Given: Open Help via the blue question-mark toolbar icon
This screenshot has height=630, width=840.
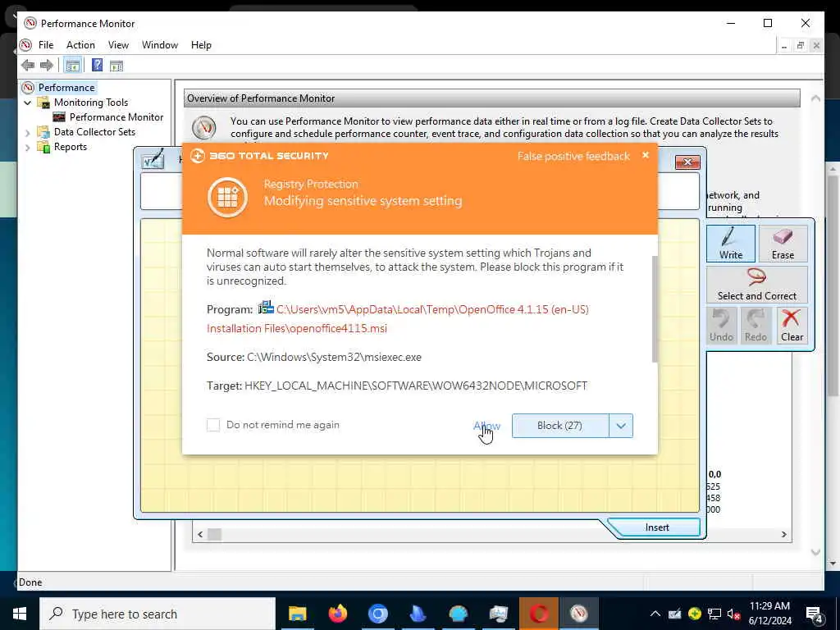Looking at the screenshot, I should pyautogui.click(x=97, y=66).
